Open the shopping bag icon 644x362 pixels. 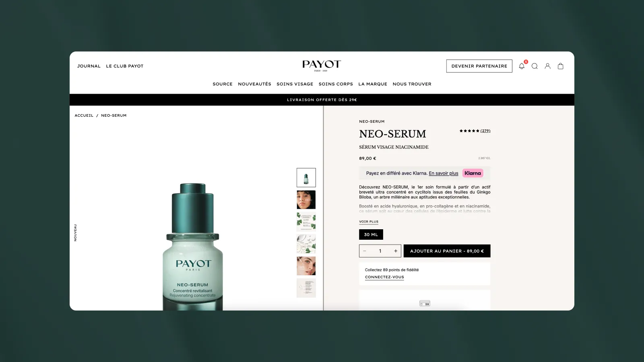(x=560, y=66)
